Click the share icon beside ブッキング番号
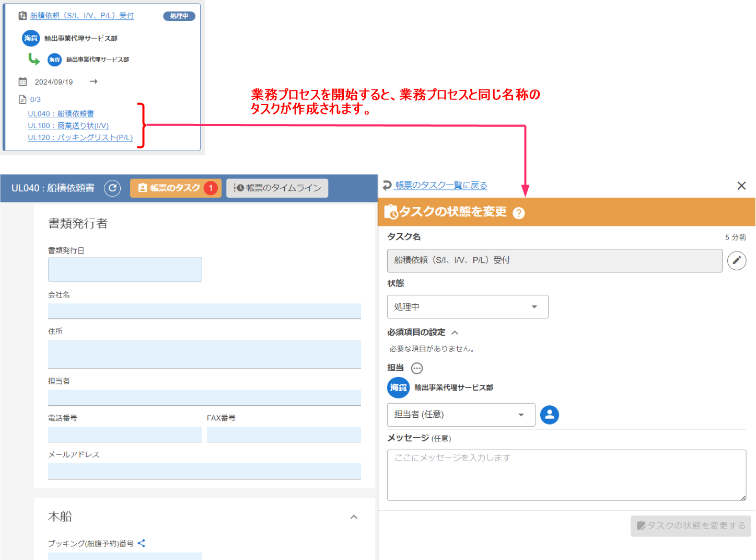Viewport: 756px width, 560px height. (142, 543)
